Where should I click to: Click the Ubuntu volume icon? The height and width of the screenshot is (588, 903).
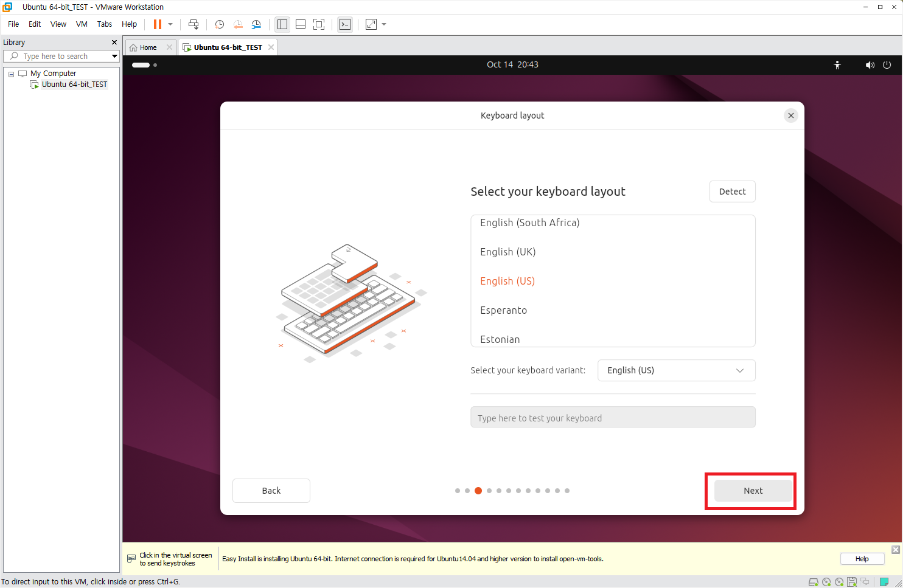click(x=870, y=65)
